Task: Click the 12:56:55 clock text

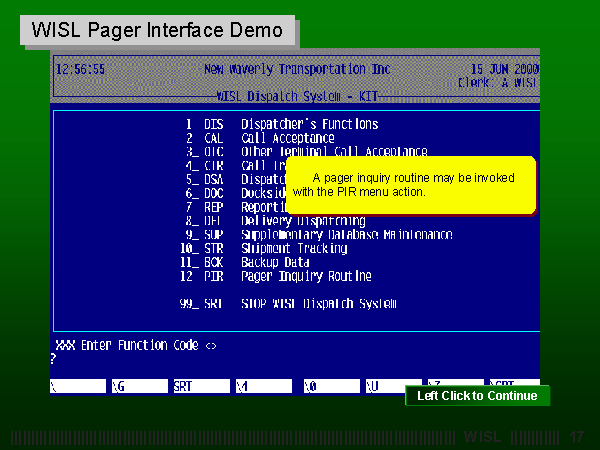Action: pyautogui.click(x=80, y=69)
